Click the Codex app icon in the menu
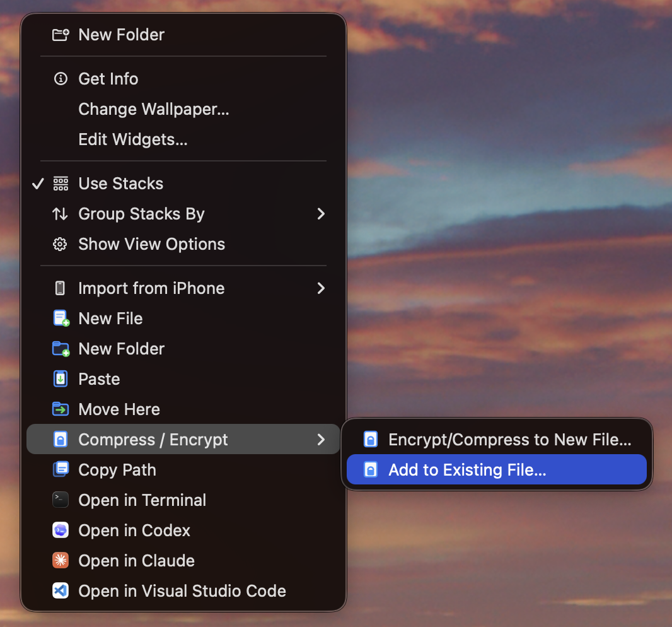672x627 pixels. (x=61, y=530)
